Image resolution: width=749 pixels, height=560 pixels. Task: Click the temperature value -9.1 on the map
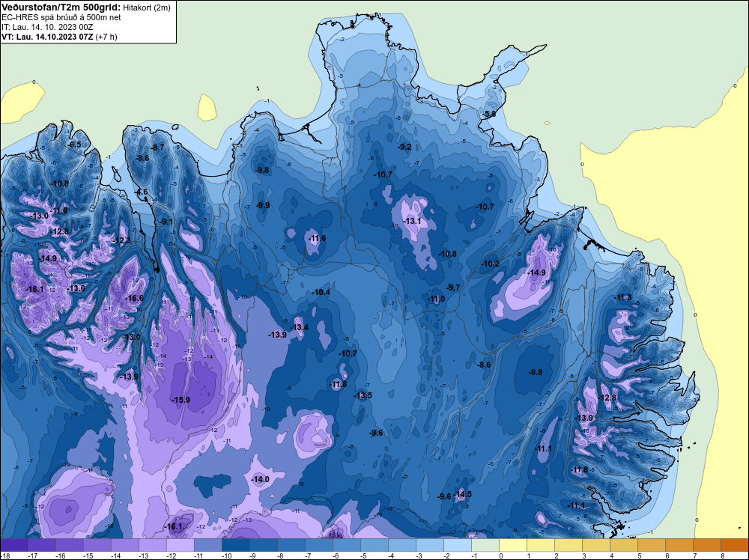[166, 222]
